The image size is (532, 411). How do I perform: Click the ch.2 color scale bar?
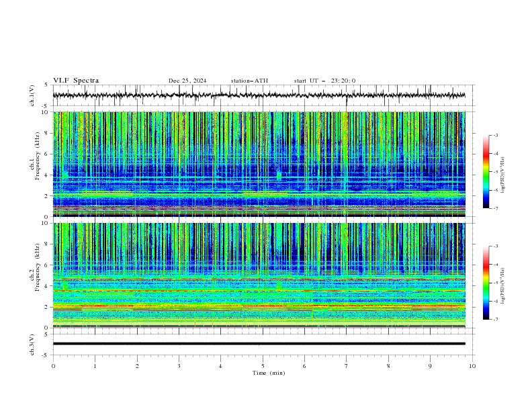486,283
